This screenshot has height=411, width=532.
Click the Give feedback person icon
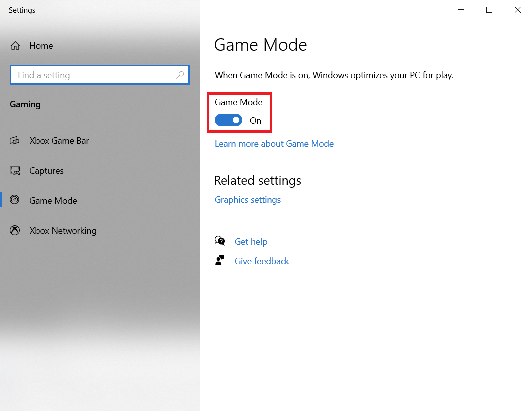[x=220, y=261]
